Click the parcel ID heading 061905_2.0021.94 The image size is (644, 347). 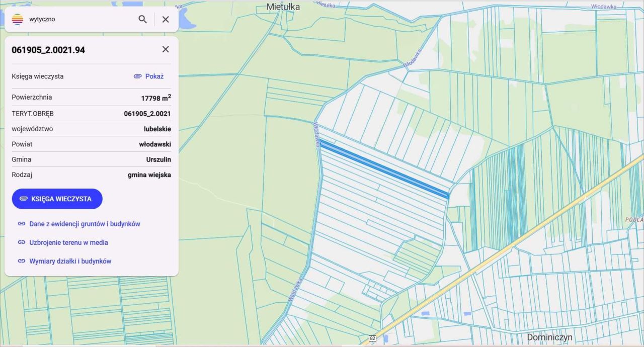[48, 50]
